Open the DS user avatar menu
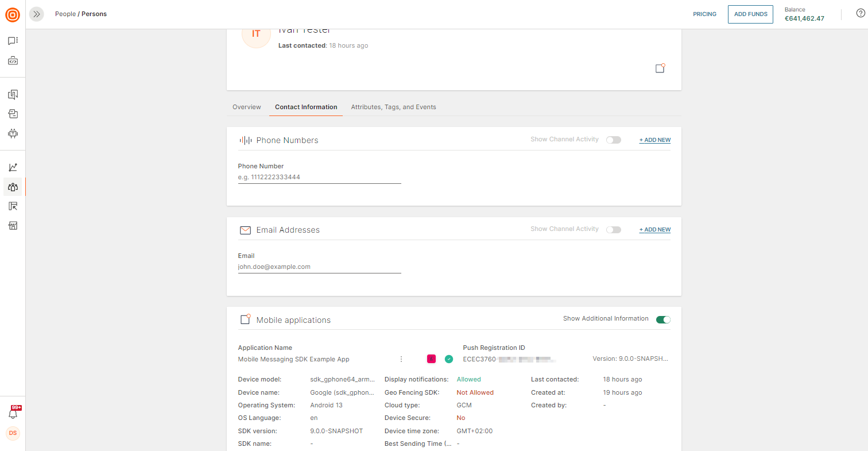The width and height of the screenshot is (868, 451). click(x=13, y=433)
